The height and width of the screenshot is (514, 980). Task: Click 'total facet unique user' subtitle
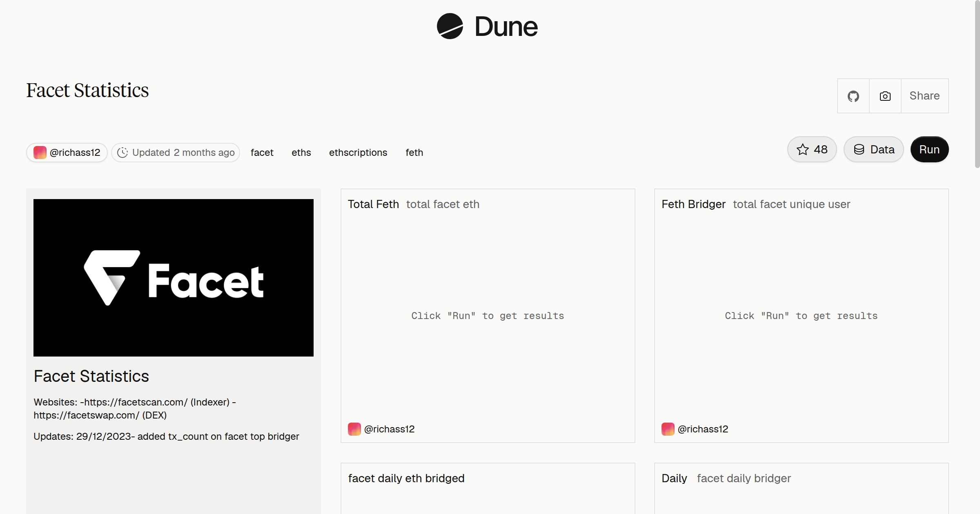click(x=791, y=204)
